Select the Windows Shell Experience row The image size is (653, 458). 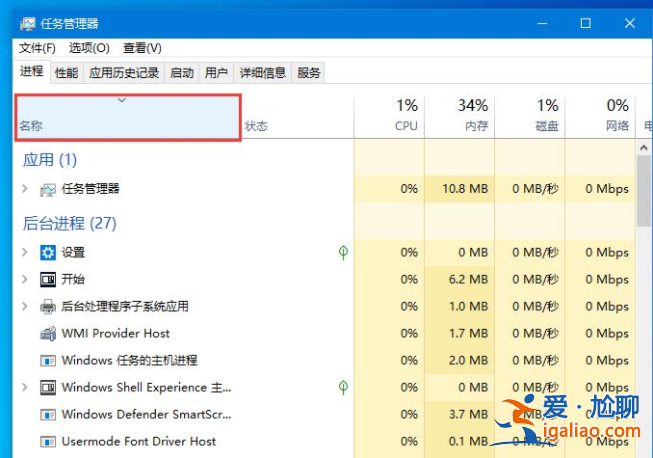point(324,388)
